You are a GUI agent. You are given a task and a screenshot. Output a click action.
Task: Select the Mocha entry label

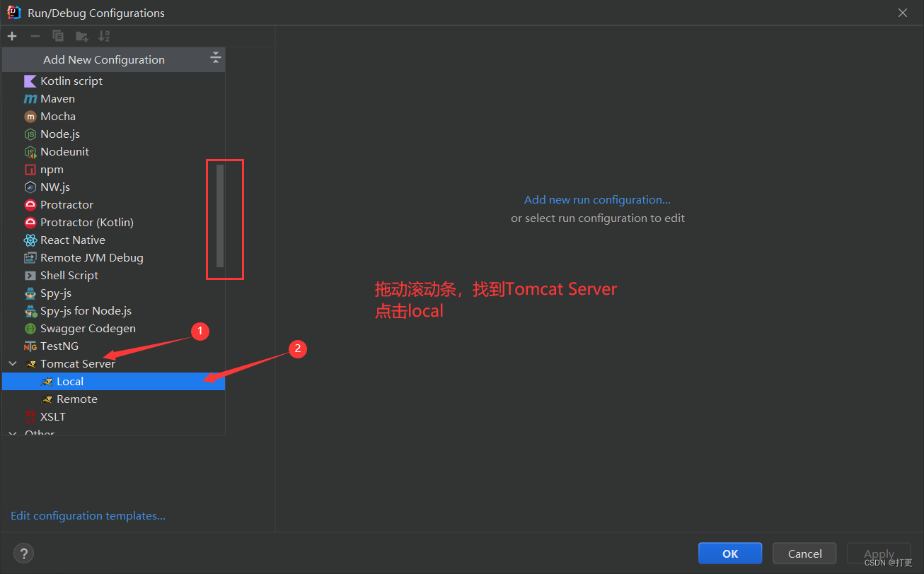coord(58,117)
